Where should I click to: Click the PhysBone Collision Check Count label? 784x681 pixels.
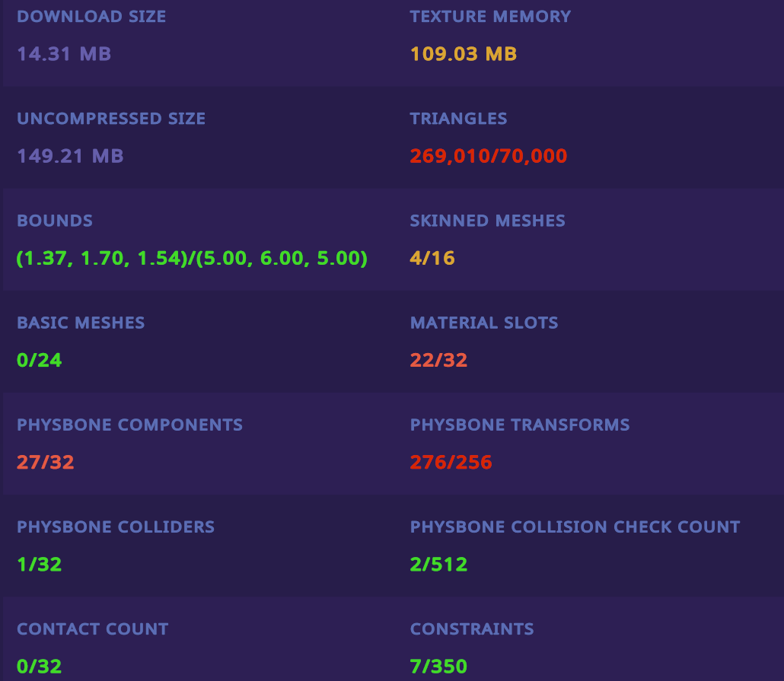[x=575, y=527]
